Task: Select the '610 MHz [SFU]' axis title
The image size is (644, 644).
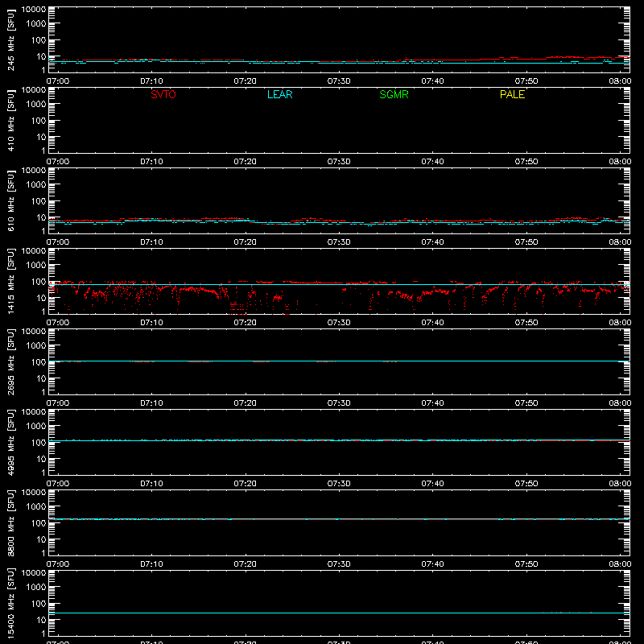Action: tap(11, 201)
